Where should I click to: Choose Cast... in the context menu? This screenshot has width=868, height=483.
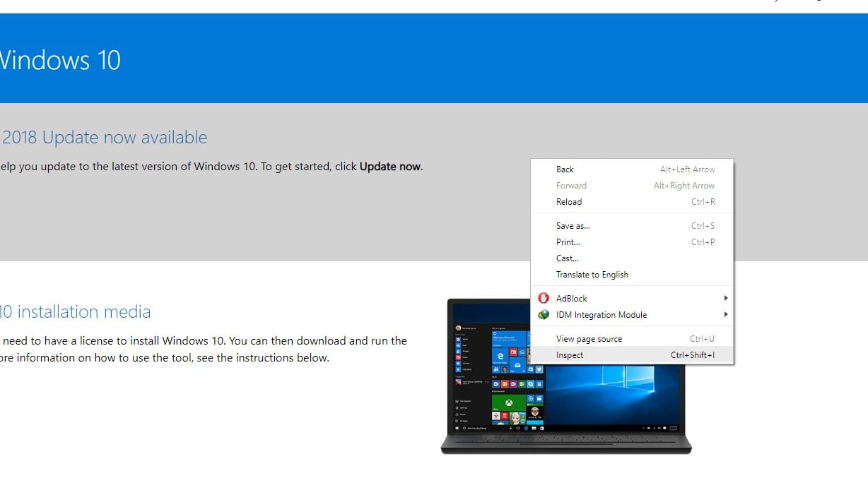(632, 258)
